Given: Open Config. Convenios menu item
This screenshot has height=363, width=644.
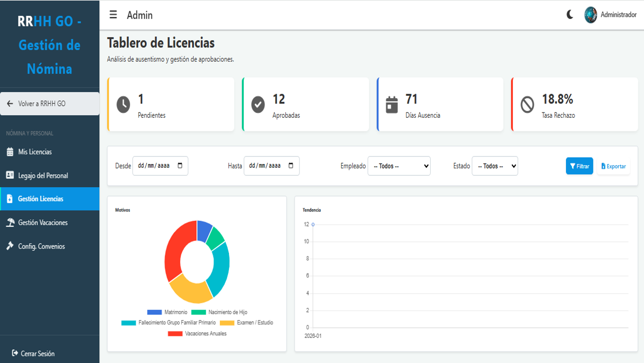Looking at the screenshot, I should click(x=41, y=246).
